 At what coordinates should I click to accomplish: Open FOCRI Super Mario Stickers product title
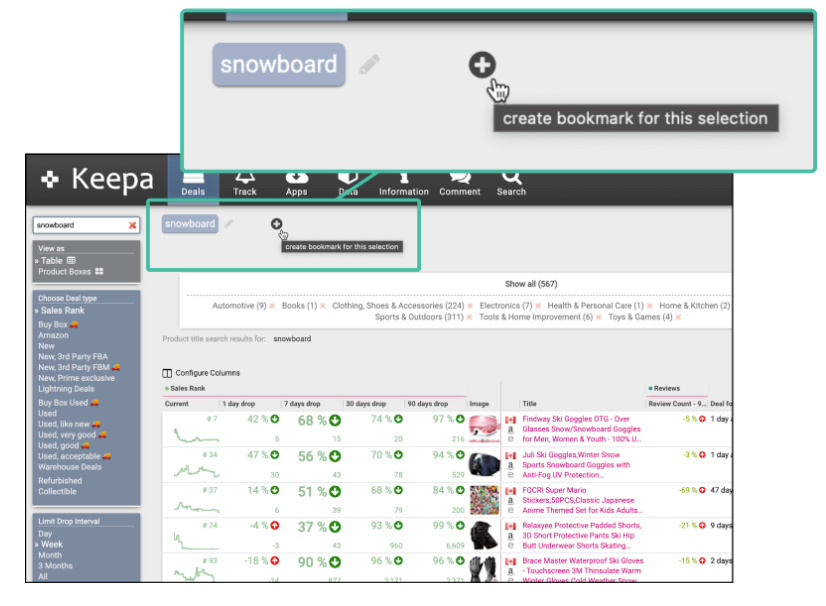coord(582,500)
